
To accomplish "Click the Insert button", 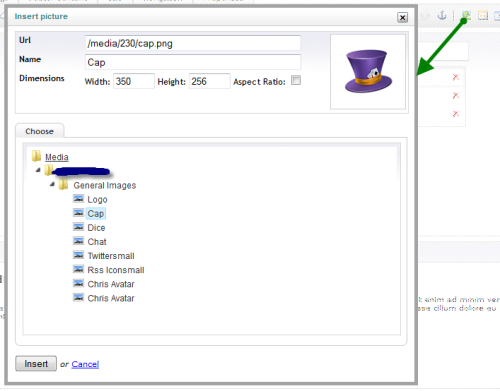I will 36,364.
